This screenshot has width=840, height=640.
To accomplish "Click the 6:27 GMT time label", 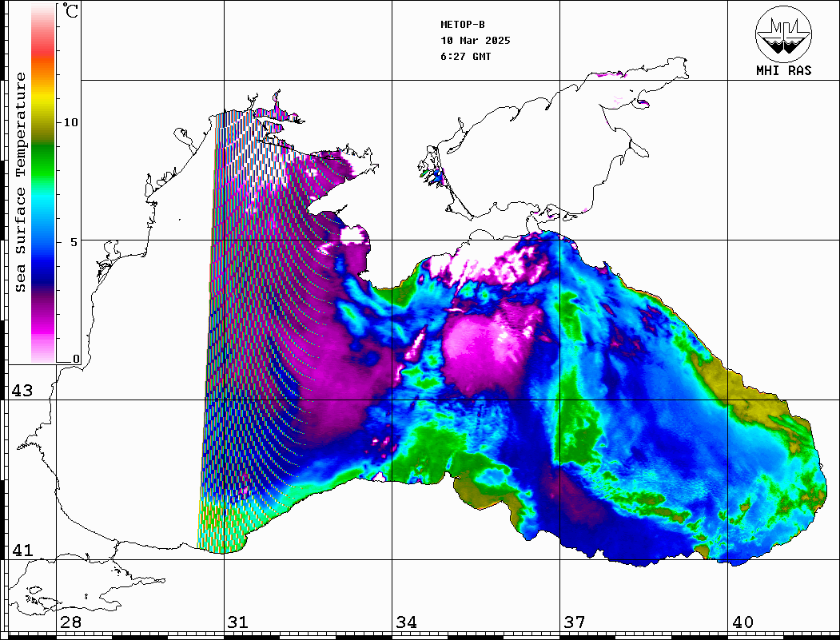I will click(466, 57).
